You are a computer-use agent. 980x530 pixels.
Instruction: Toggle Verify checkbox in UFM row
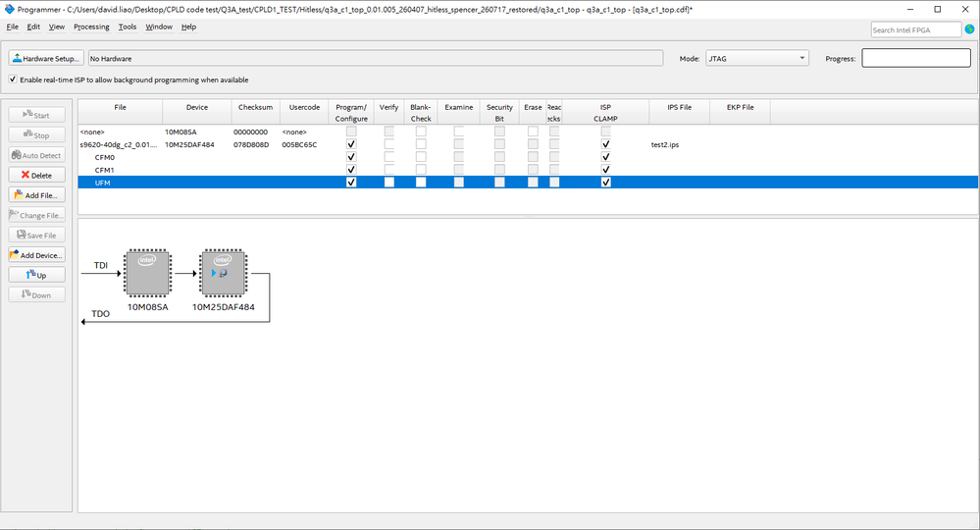[x=388, y=183]
